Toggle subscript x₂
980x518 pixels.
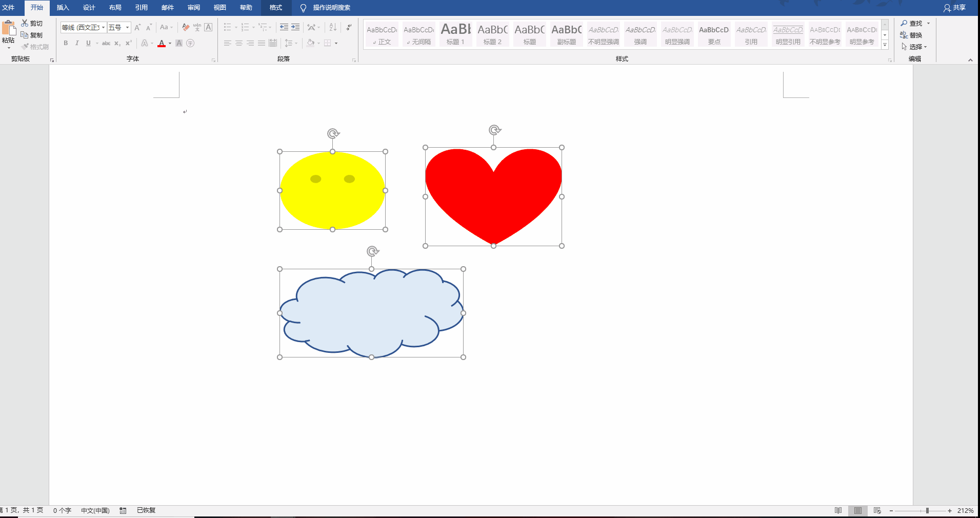(x=117, y=43)
